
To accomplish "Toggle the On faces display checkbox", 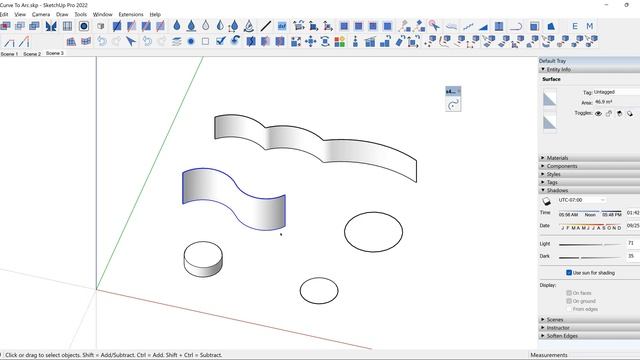I will click(x=569, y=293).
